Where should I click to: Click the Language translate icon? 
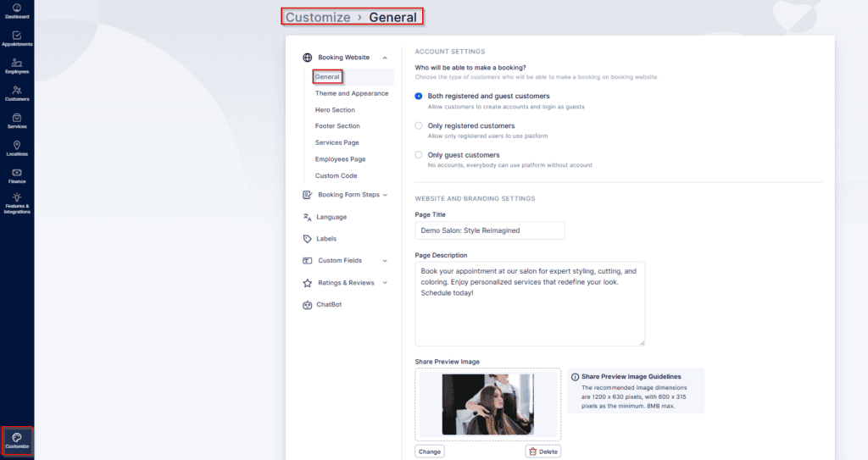(x=307, y=217)
